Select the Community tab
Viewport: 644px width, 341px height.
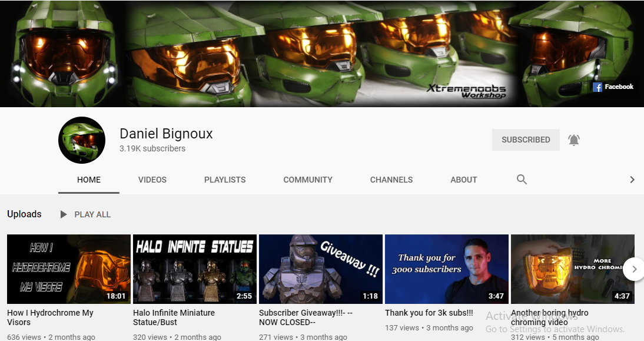tap(308, 180)
